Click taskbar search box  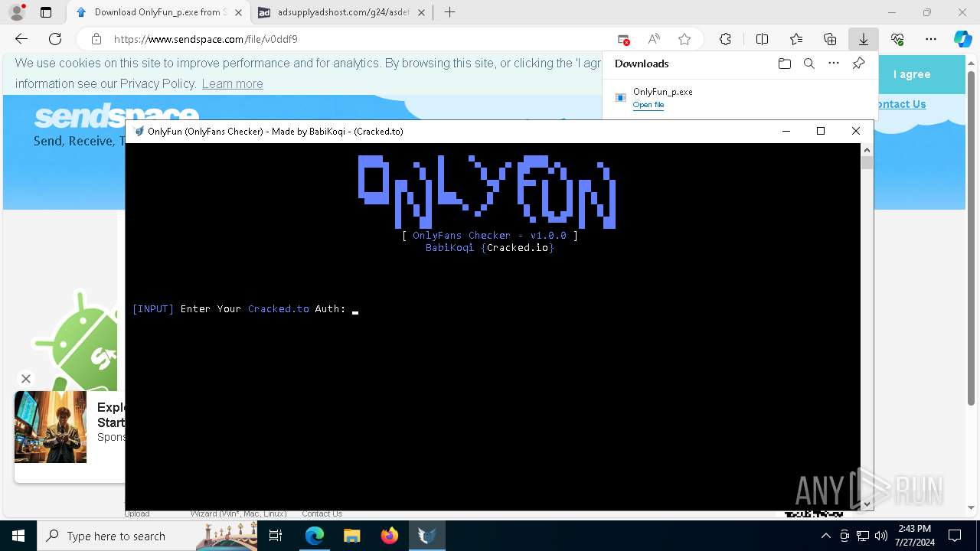coord(147,536)
